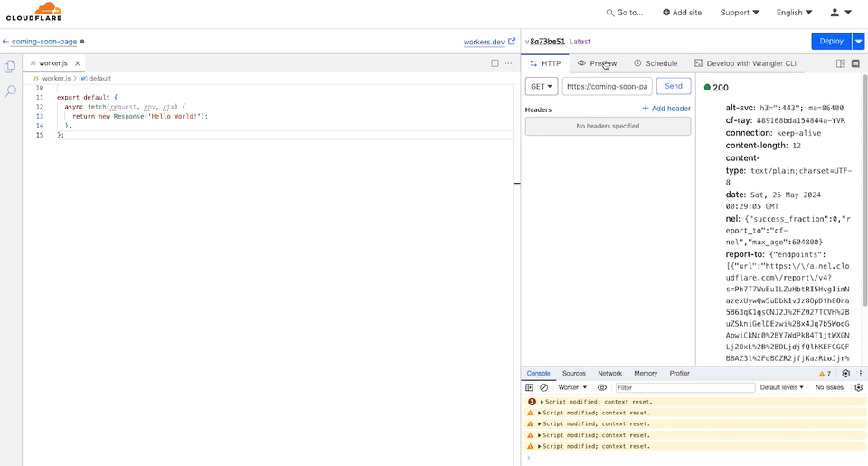Click the Send request button
This screenshot has height=466, width=868.
click(x=673, y=86)
